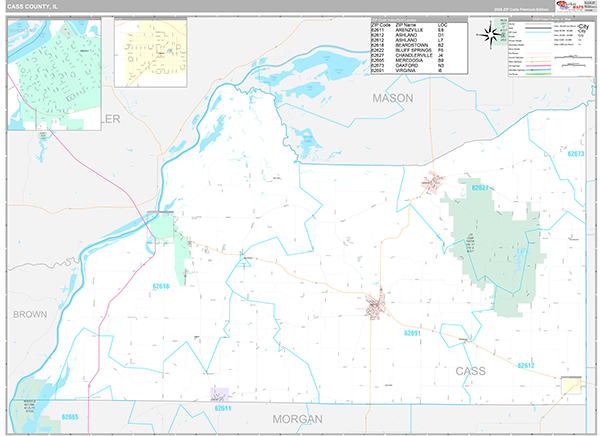This screenshot has height=436, width=600.
Task: Click the MORGAN county label
Action: point(297,419)
